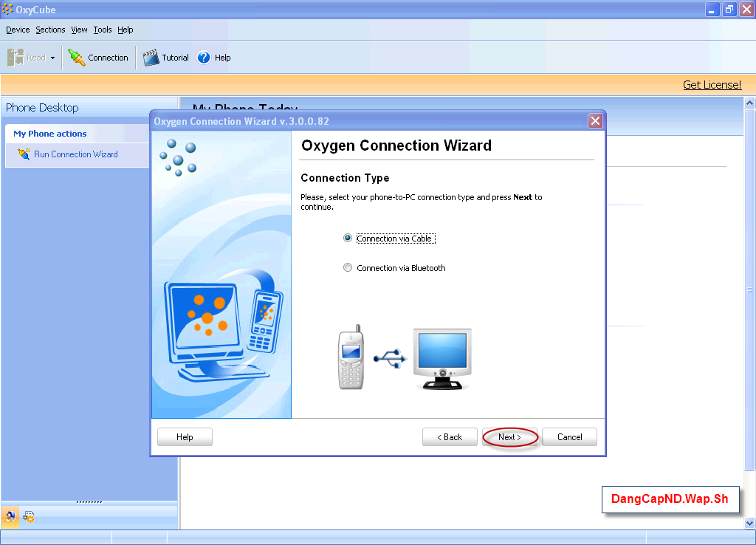Open the Tutorial clapperboard icon
756x545 pixels.
tap(151, 58)
